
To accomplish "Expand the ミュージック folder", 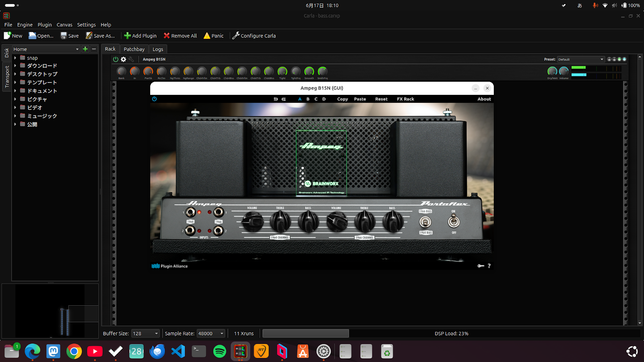I will click(x=15, y=116).
